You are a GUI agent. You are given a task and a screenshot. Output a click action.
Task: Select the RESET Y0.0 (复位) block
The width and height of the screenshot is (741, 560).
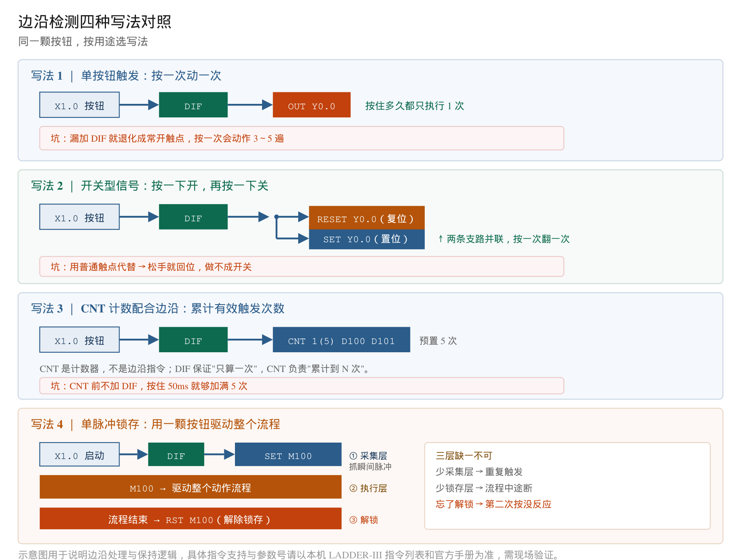click(366, 218)
